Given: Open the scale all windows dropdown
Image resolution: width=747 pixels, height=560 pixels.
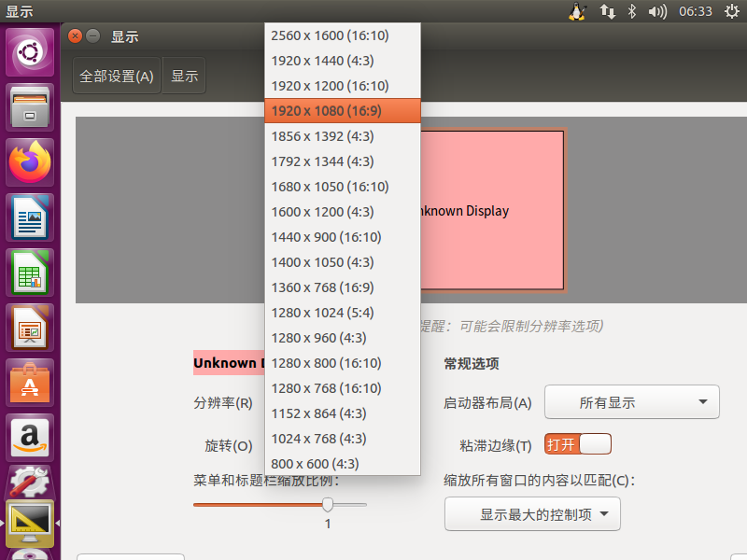Looking at the screenshot, I should (532, 513).
